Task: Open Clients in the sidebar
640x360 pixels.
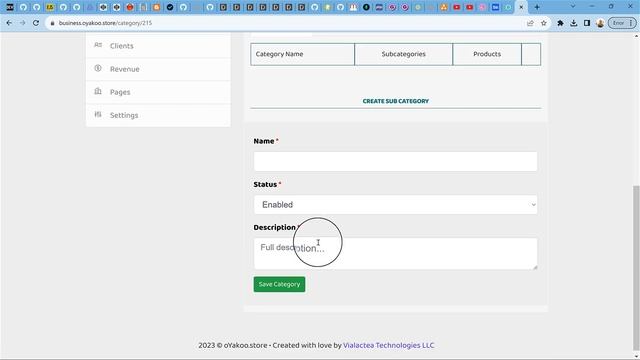Action: pyautogui.click(x=158, y=46)
